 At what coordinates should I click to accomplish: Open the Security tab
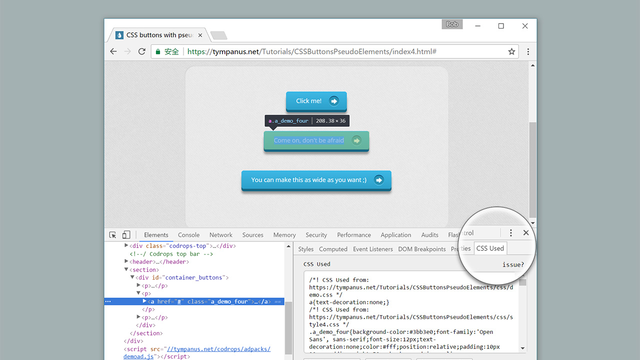click(316, 235)
